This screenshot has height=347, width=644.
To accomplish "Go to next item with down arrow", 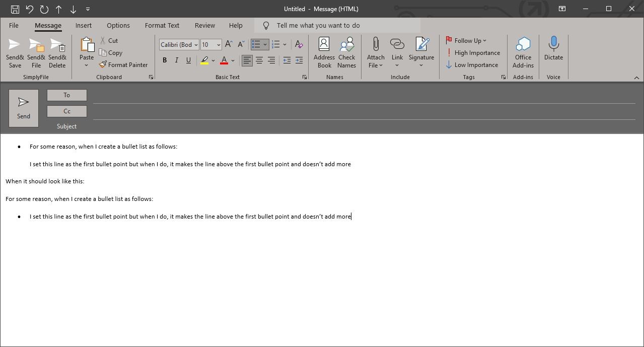I will (73, 9).
